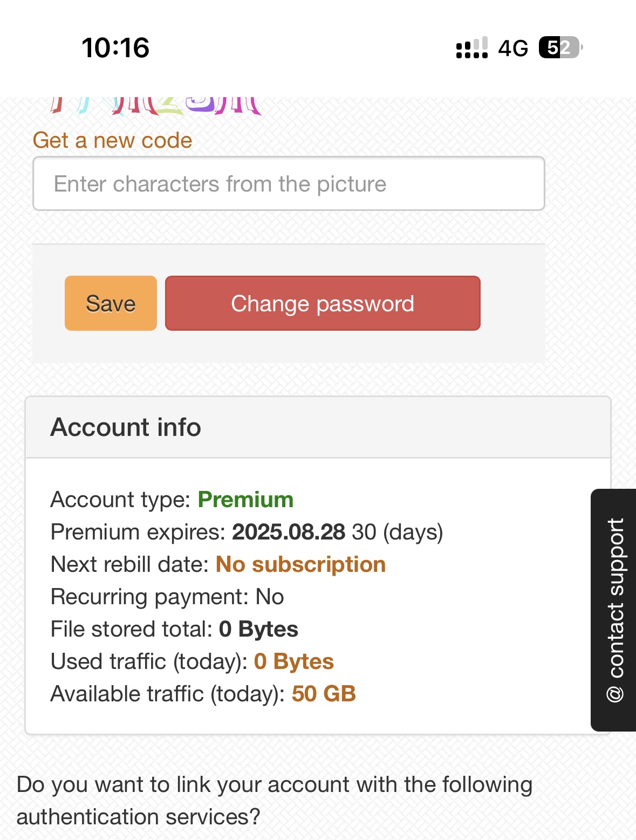The image size is (636, 840).
Task: Tap the Recurring payment: No line
Action: click(167, 597)
